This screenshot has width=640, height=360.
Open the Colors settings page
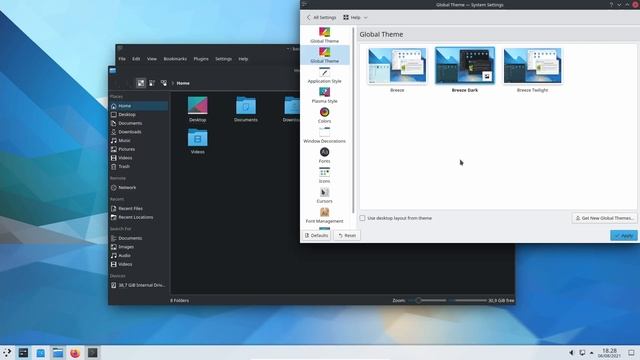click(x=324, y=116)
